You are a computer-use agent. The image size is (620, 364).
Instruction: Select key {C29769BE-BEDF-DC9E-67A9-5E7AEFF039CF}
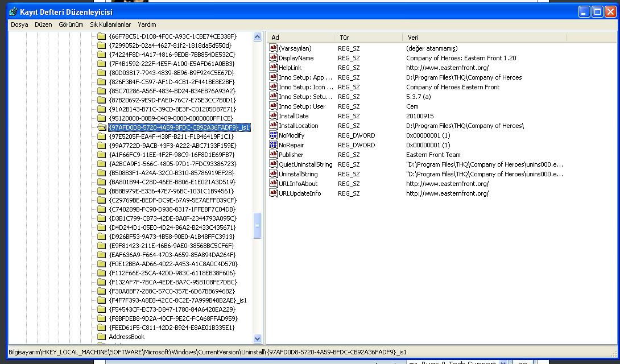173,200
